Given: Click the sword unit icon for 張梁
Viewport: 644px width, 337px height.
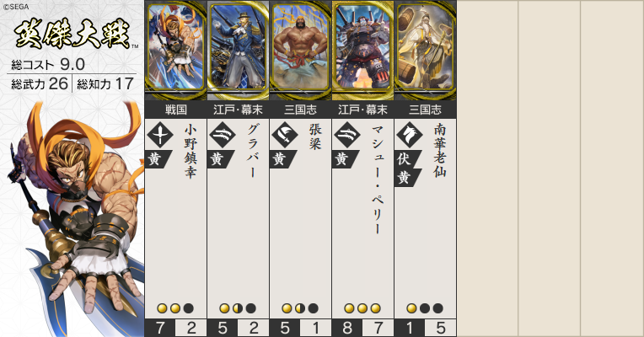Looking at the screenshot, I should [x=285, y=135].
